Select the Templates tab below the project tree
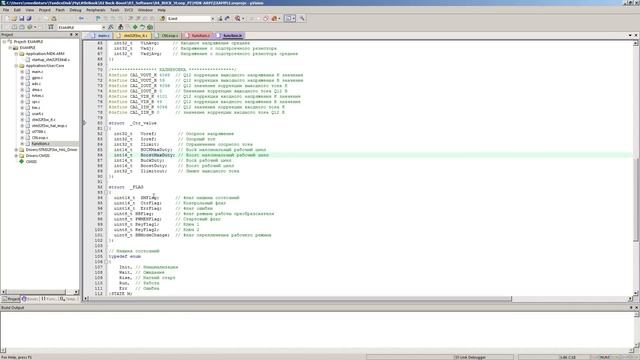Image resolution: width=640 pixels, height=360 pixels. click(x=68, y=299)
